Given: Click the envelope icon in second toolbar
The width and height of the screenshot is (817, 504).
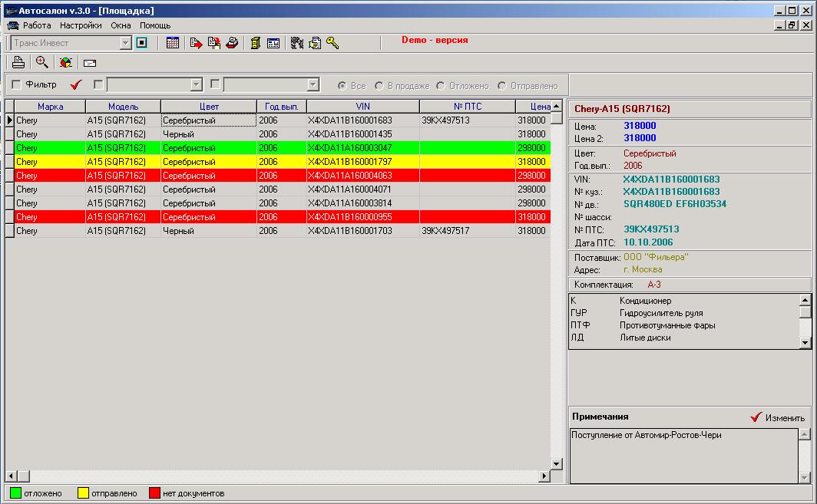Looking at the screenshot, I should (90, 63).
